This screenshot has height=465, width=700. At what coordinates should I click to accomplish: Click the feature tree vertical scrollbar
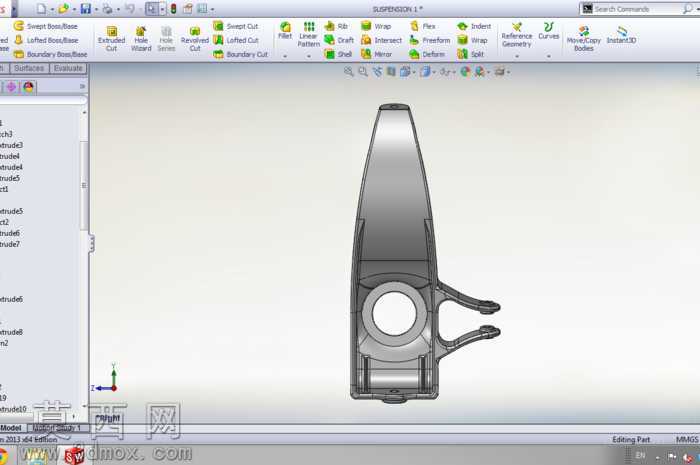pyautogui.click(x=84, y=185)
